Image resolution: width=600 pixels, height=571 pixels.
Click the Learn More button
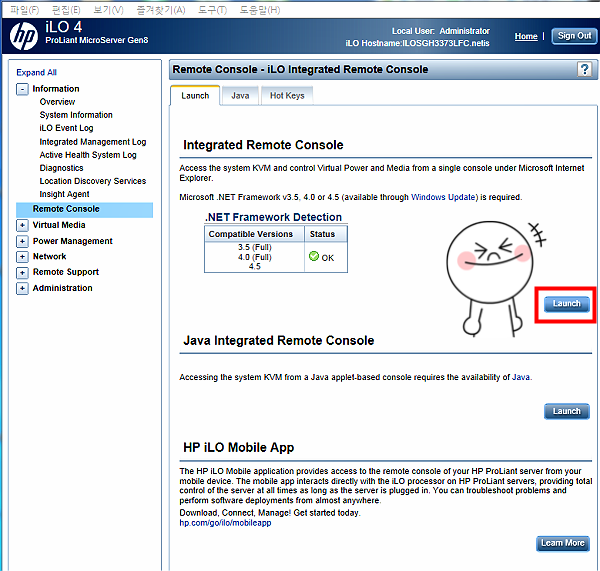(x=563, y=543)
